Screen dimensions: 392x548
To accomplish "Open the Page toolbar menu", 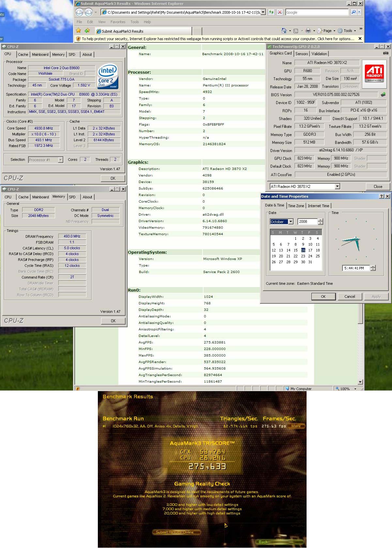I will coord(326,31).
